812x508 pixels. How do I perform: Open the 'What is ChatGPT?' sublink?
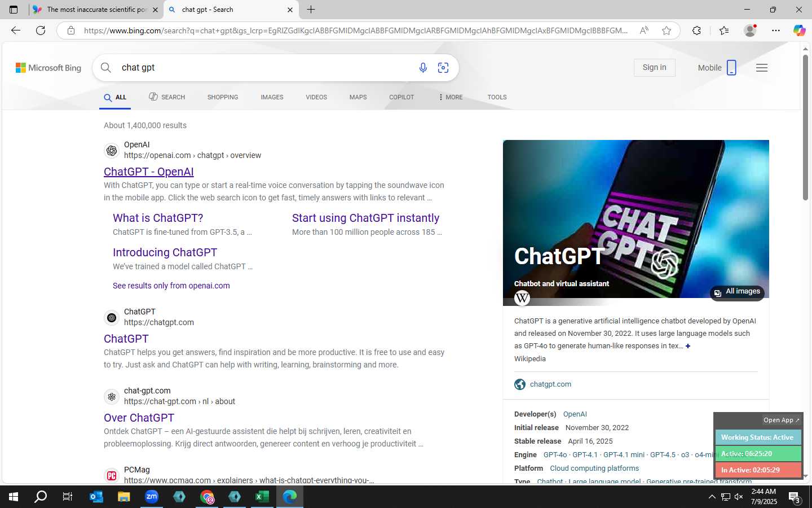coord(158,218)
